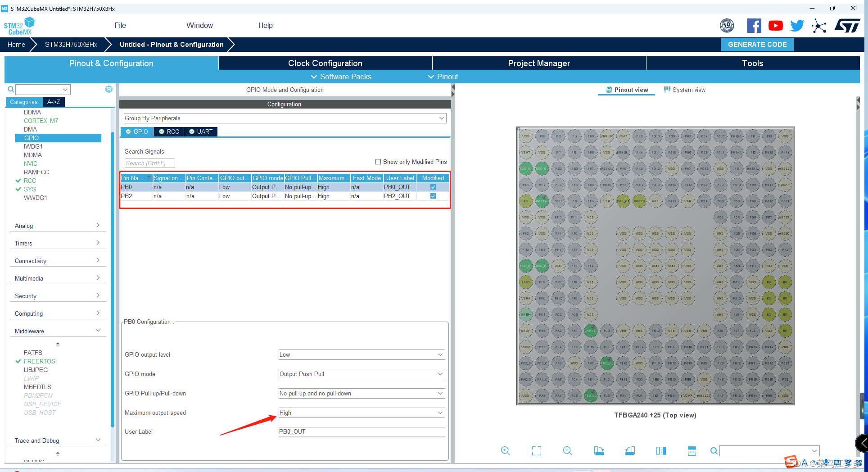The width and height of the screenshot is (868, 472).
Task: Open Pinout dropdown menu
Action: click(x=443, y=77)
